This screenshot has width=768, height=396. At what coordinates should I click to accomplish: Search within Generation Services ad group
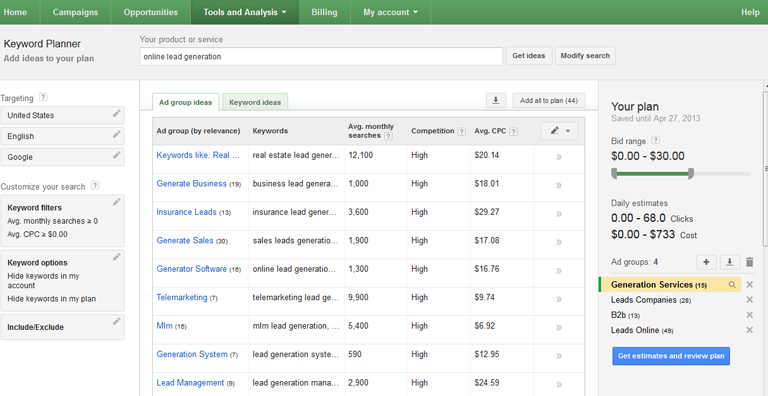732,285
